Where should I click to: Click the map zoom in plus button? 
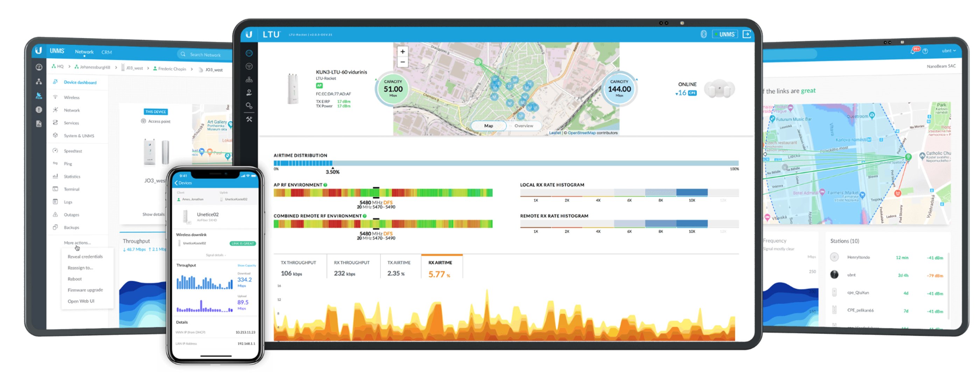click(x=402, y=52)
